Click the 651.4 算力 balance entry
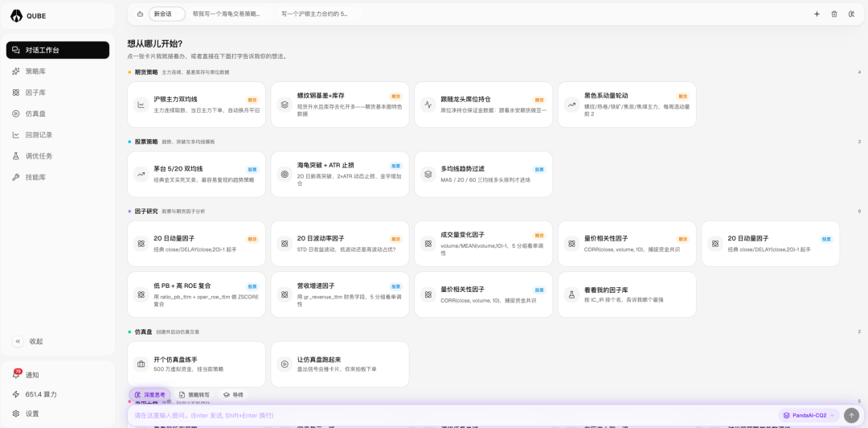Screen dimensions: 868x428 58,394
